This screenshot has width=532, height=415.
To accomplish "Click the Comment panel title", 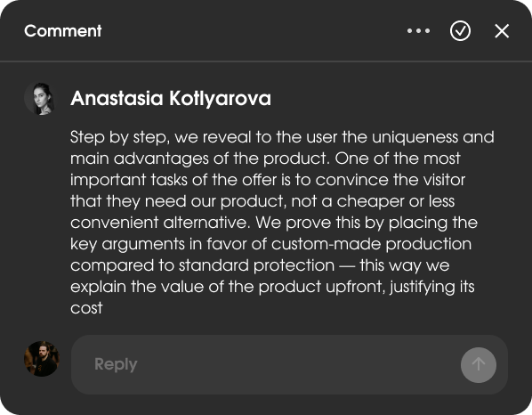I will click(x=63, y=31).
